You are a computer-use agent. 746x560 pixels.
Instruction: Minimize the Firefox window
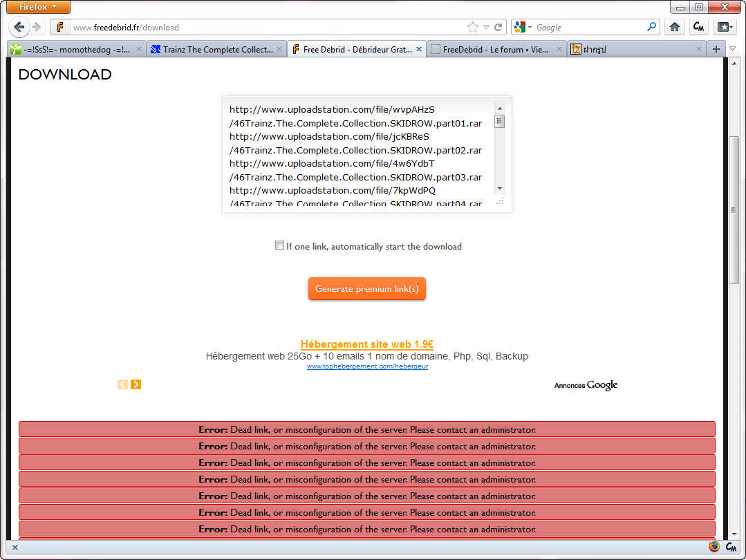pyautogui.click(x=680, y=7)
